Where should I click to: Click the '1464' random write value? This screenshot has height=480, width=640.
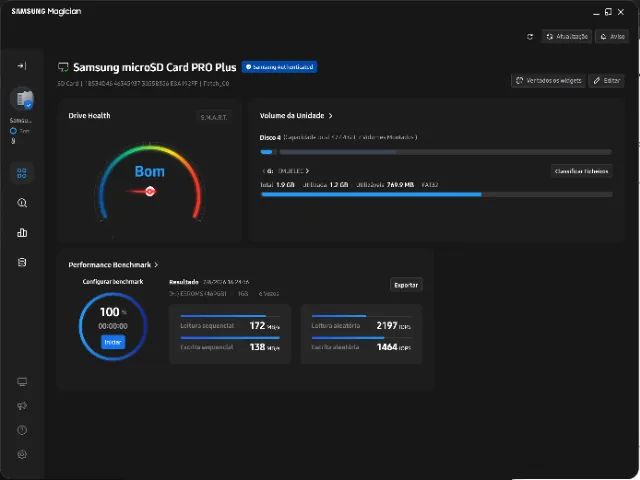pos(387,347)
